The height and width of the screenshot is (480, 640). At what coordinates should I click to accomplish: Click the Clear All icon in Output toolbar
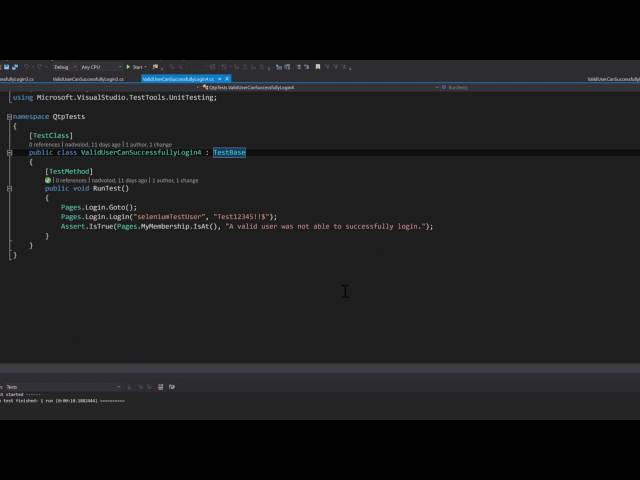click(x=161, y=387)
